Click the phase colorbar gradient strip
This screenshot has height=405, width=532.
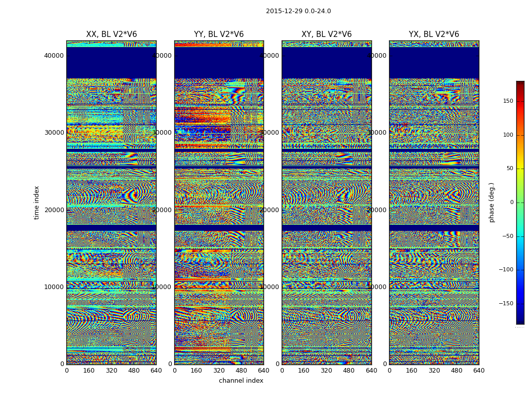pyautogui.click(x=520, y=202)
